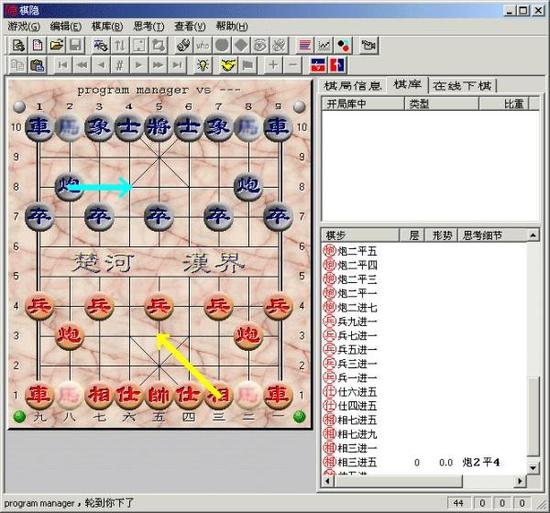Click the 比重 column header
The width and height of the screenshot is (550, 513).
click(x=504, y=104)
